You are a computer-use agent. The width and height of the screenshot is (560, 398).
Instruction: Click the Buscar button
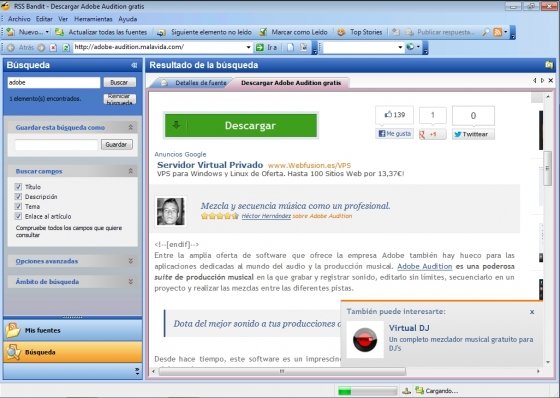(120, 83)
